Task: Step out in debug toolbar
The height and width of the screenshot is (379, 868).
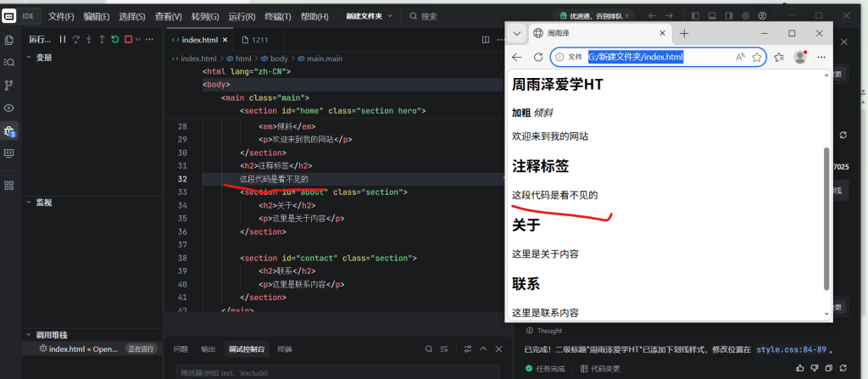Action: point(102,39)
